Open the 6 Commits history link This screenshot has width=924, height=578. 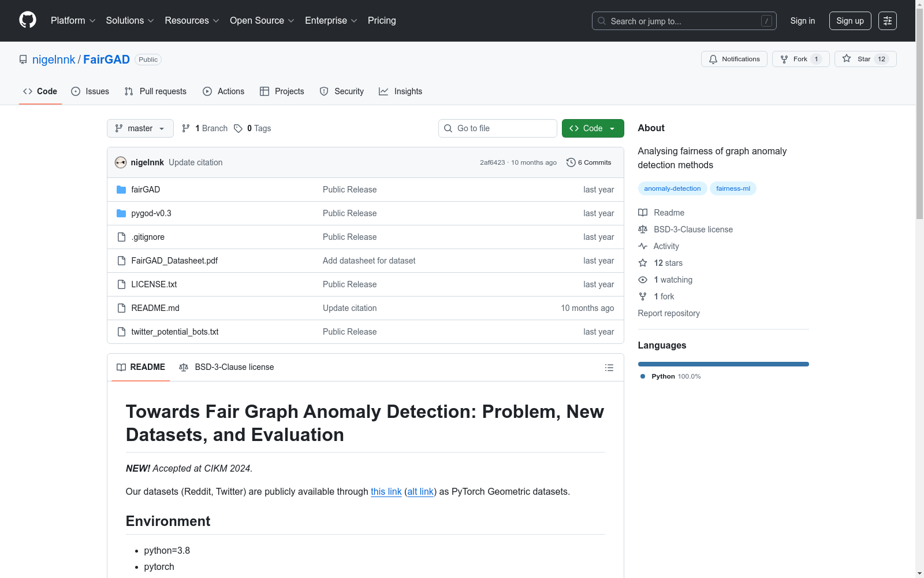point(589,162)
